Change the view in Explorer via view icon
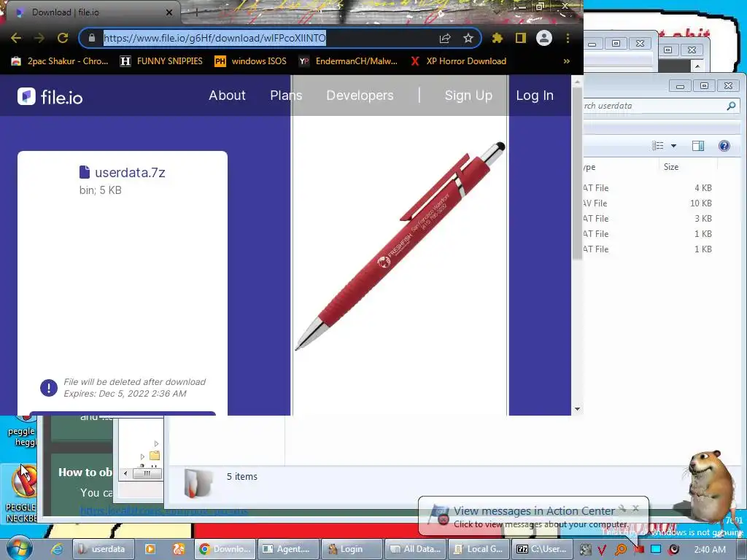747x560 pixels. pyautogui.click(x=657, y=146)
